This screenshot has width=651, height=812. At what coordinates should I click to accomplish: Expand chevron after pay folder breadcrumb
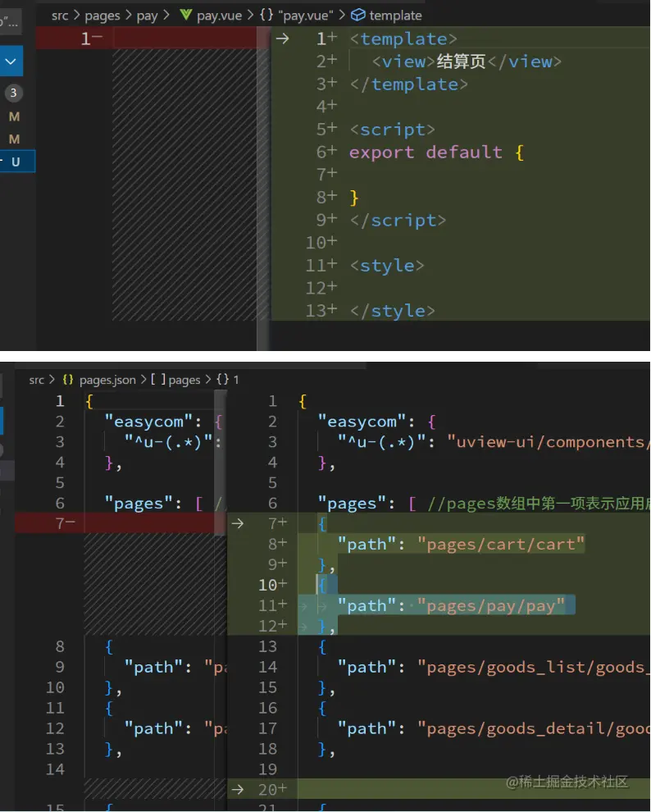[x=166, y=15]
